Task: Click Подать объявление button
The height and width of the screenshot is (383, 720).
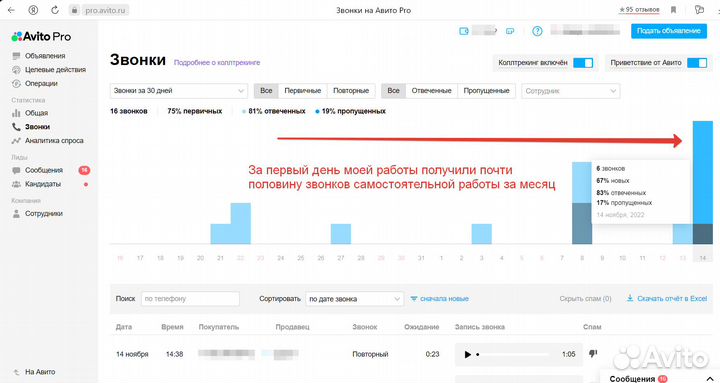Action: point(669,31)
